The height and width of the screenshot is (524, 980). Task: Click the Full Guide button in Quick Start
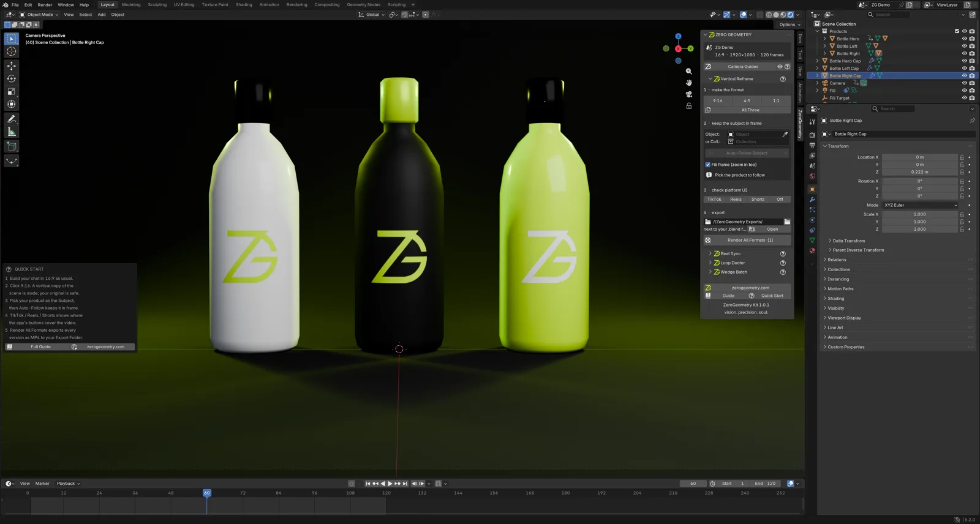pyautogui.click(x=37, y=347)
